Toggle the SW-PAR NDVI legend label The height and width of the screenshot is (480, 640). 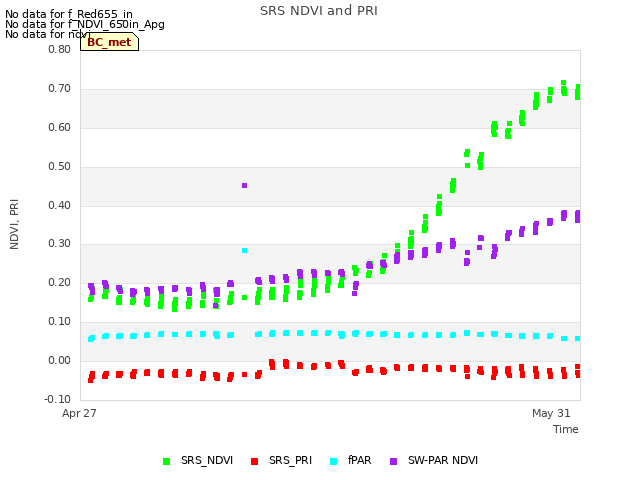(x=443, y=460)
